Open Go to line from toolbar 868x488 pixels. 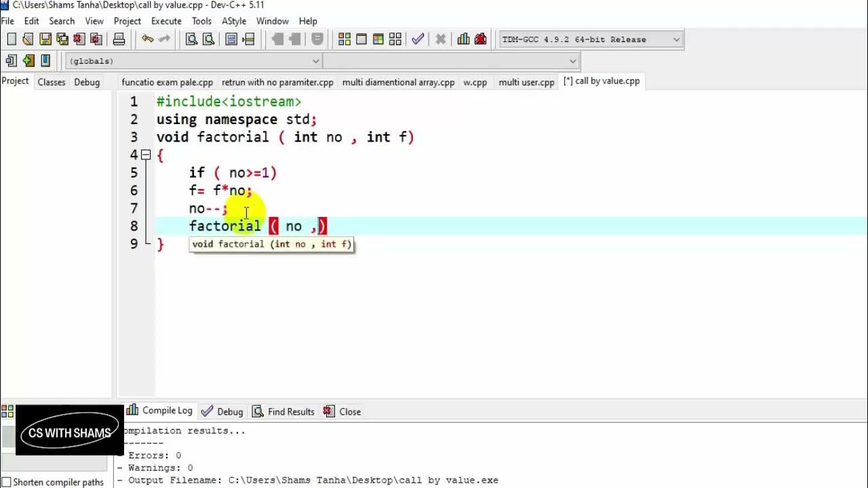[248, 39]
